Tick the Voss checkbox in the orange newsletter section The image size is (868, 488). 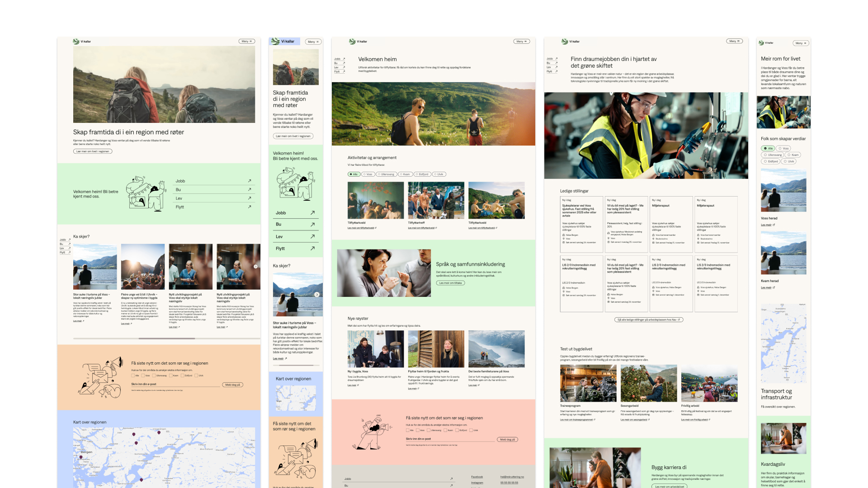(143, 375)
